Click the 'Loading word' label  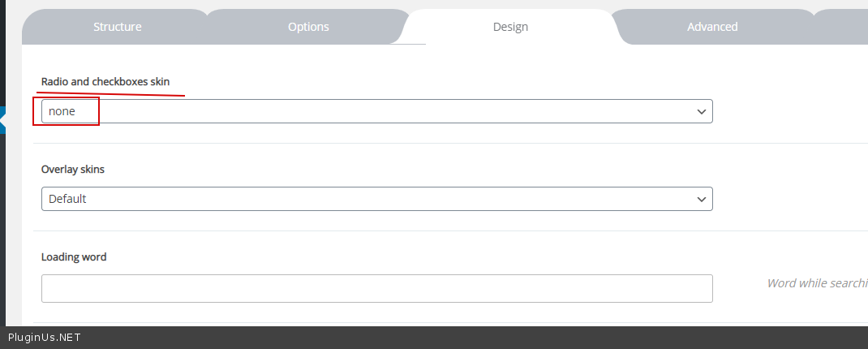click(74, 257)
